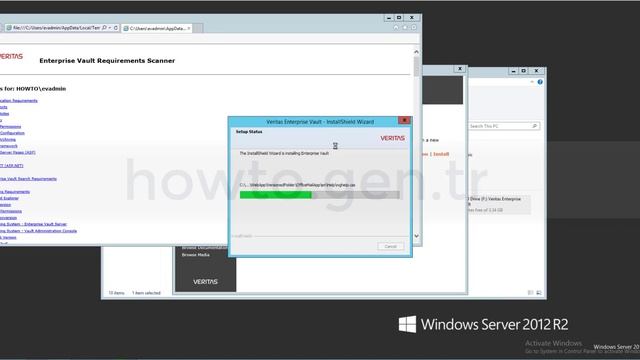Click the search icon in the address bar
The height and width of the screenshot is (360, 640).
pos(104,28)
